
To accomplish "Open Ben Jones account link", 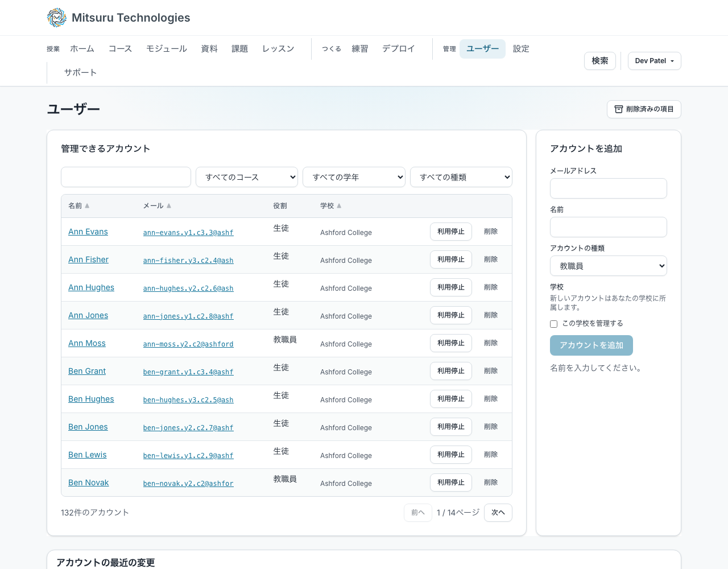I will click(88, 427).
